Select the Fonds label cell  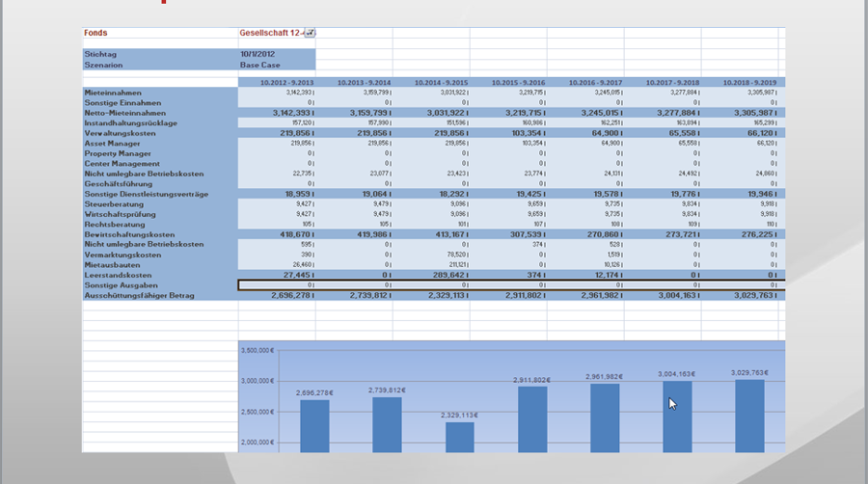(x=160, y=33)
